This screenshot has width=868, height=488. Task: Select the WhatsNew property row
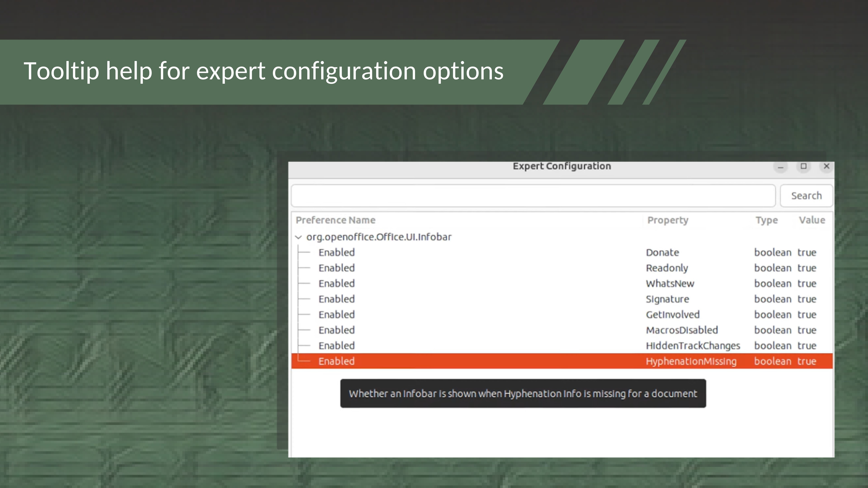click(x=670, y=284)
